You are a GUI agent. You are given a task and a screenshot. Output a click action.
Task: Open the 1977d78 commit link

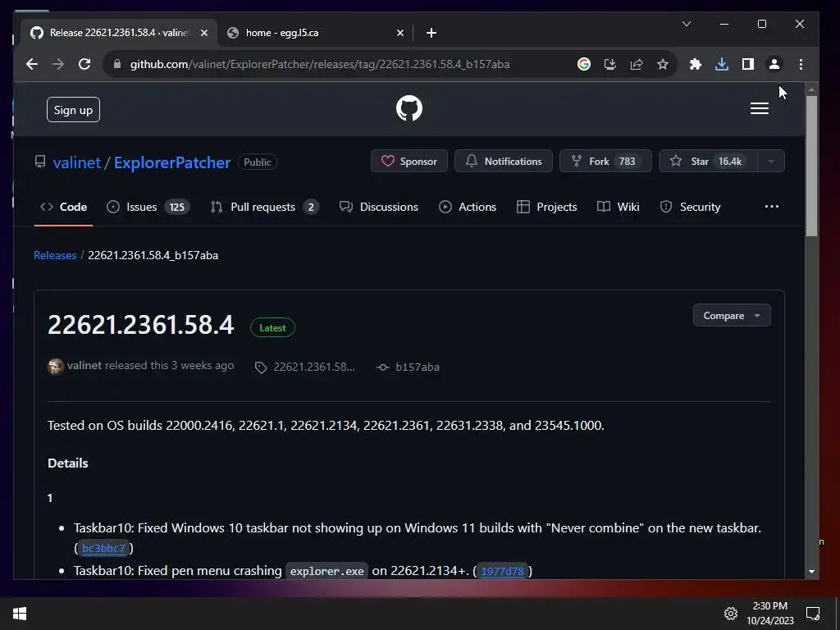pyautogui.click(x=503, y=571)
